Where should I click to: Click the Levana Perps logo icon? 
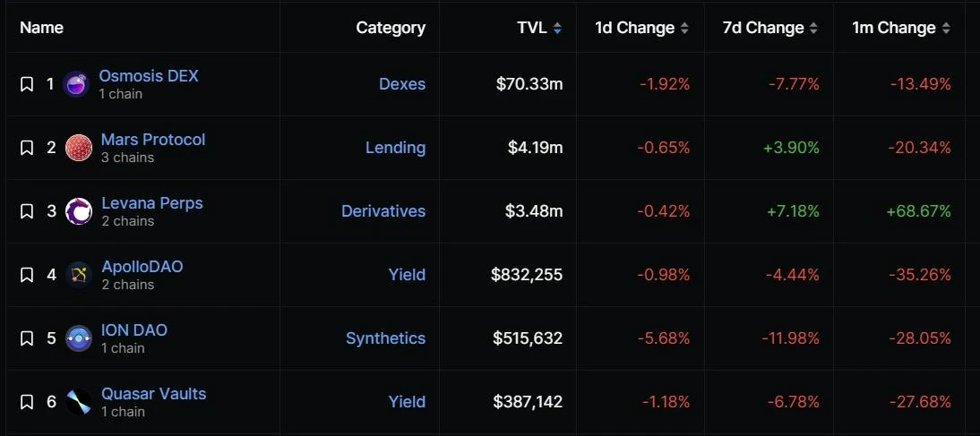coord(79,211)
